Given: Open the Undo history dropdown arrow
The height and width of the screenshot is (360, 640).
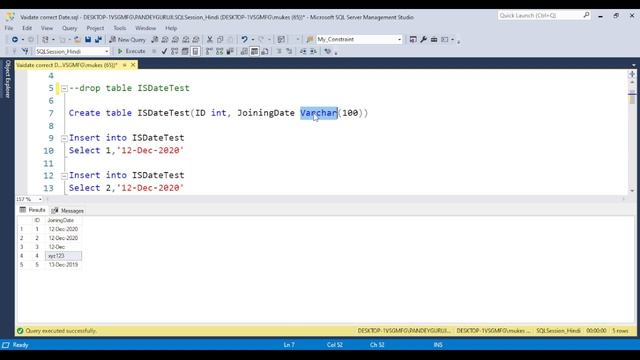Looking at the screenshot, I should (253, 40).
